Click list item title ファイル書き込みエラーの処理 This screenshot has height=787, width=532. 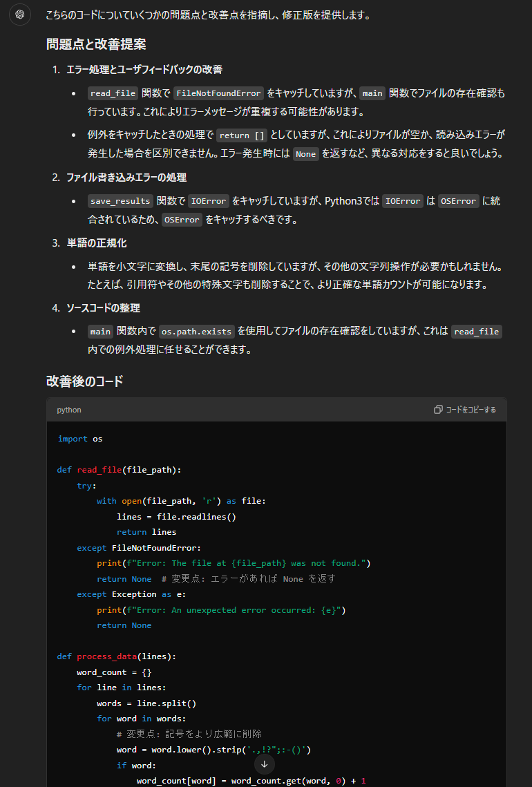coord(126,178)
